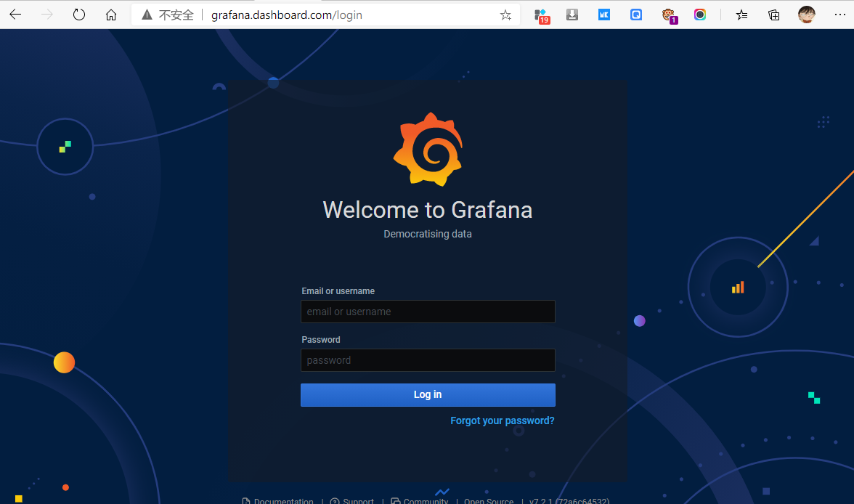The width and height of the screenshot is (854, 504).
Task: Click the Grafana logo
Action: 428,150
